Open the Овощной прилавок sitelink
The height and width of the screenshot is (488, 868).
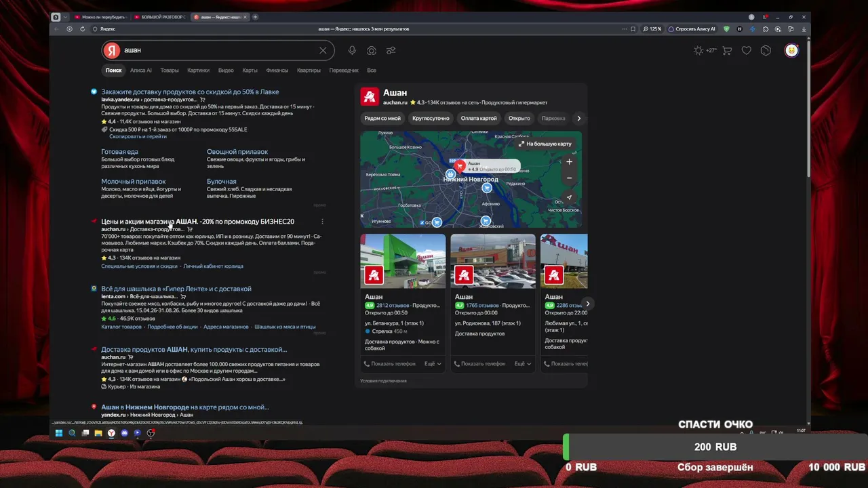pyautogui.click(x=237, y=152)
